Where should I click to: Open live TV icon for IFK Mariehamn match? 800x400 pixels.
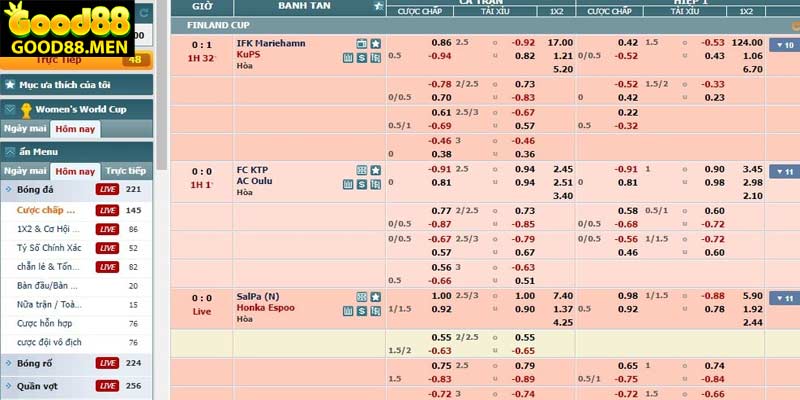pos(362,44)
